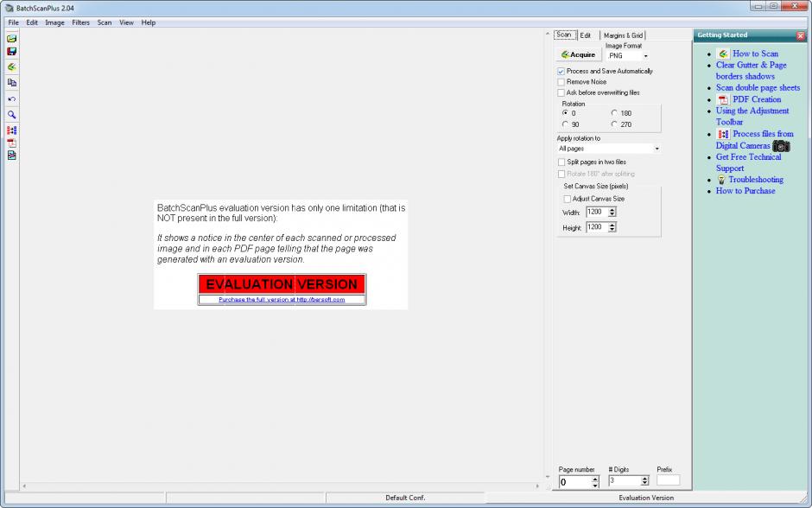Viewport: 812px width, 508px height.
Task: Increase # Digits with up arrow
Action: pos(644,479)
